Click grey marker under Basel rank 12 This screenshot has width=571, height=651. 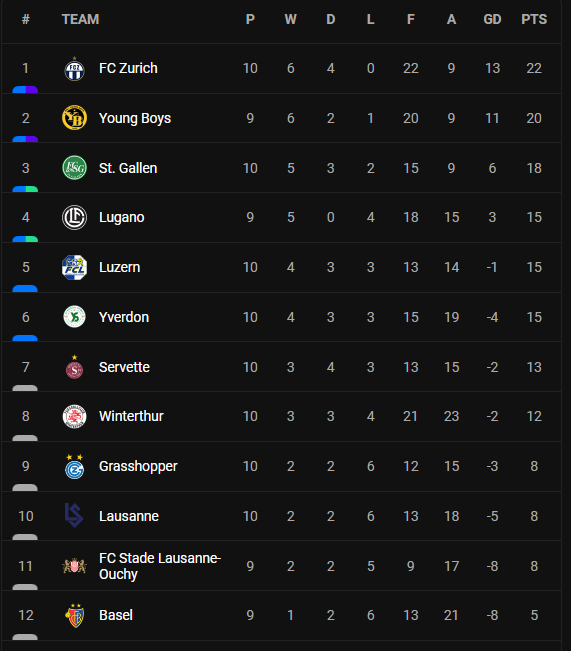(25, 637)
